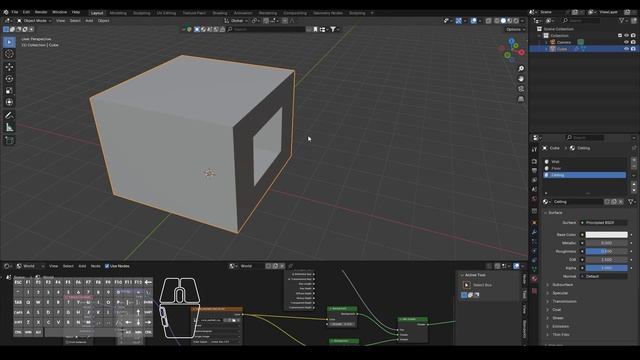Select the Wall material slot
Screen dimensions: 640x360
pos(584,162)
